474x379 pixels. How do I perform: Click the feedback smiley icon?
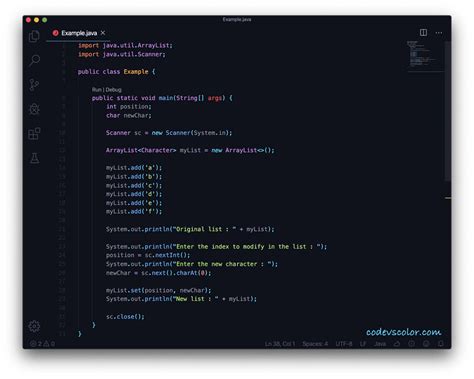coord(426,344)
